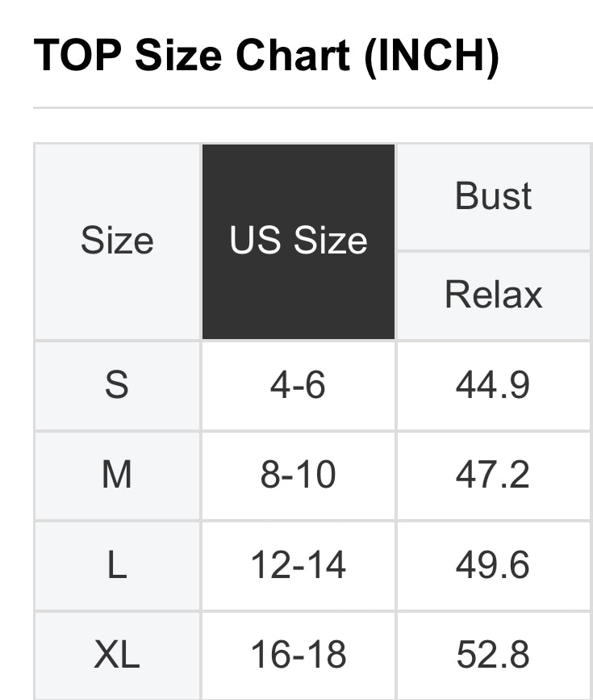The image size is (593, 700).
Task: Click the Bust header cell
Action: [494, 196]
